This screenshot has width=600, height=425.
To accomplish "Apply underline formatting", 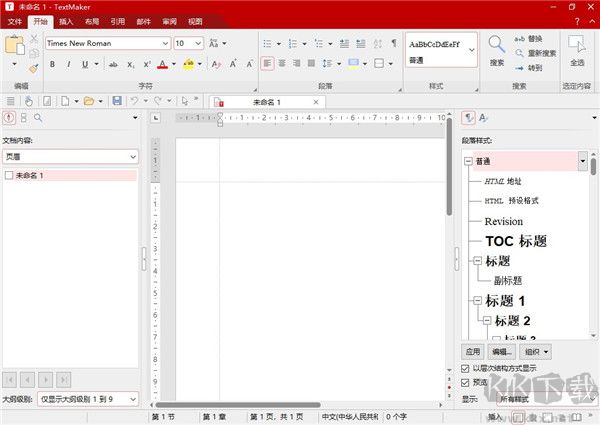I will [x=85, y=64].
